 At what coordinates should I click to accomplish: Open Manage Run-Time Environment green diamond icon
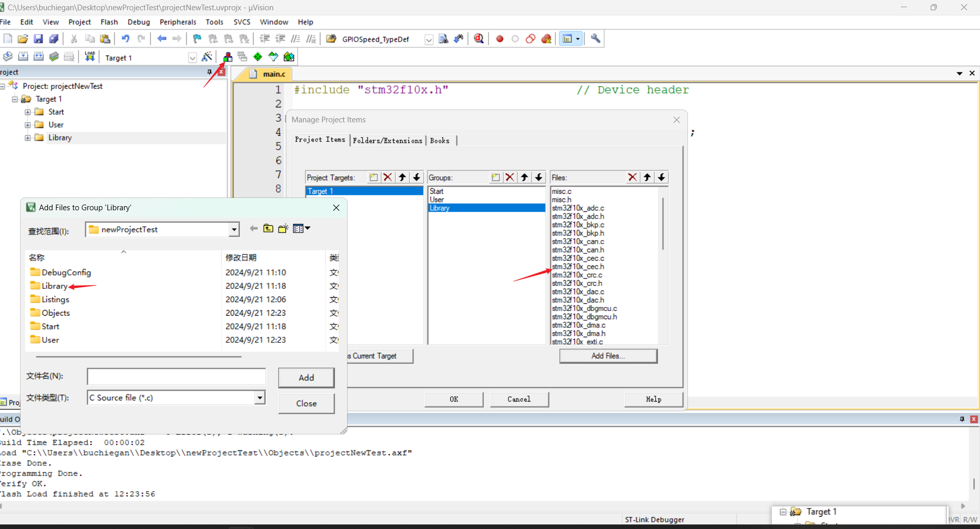click(x=258, y=57)
